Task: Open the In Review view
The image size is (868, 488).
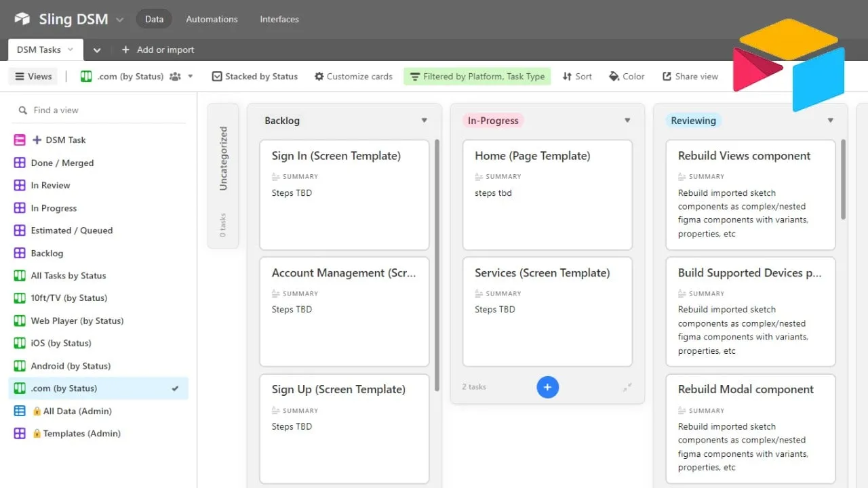Action: tap(100, 185)
